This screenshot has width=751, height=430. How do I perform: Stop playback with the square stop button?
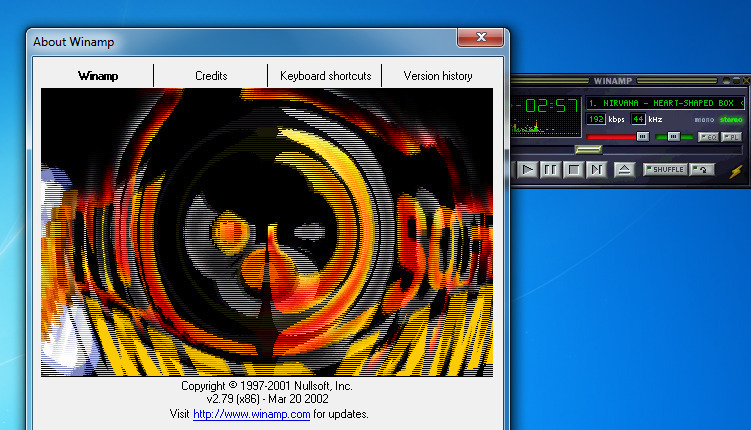pyautogui.click(x=573, y=170)
